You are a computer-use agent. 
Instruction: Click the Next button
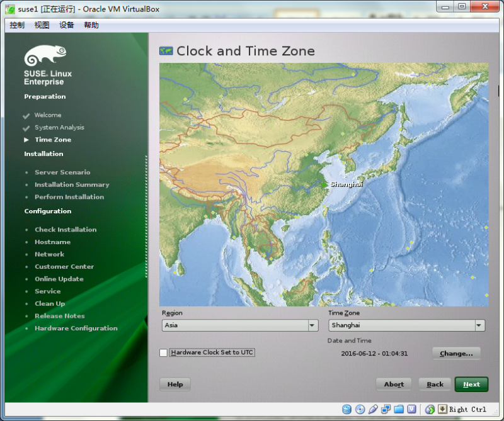pyautogui.click(x=471, y=384)
